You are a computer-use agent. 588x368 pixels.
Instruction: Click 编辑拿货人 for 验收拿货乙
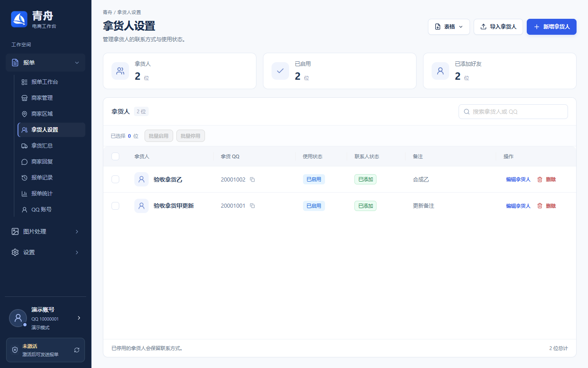[x=518, y=180]
